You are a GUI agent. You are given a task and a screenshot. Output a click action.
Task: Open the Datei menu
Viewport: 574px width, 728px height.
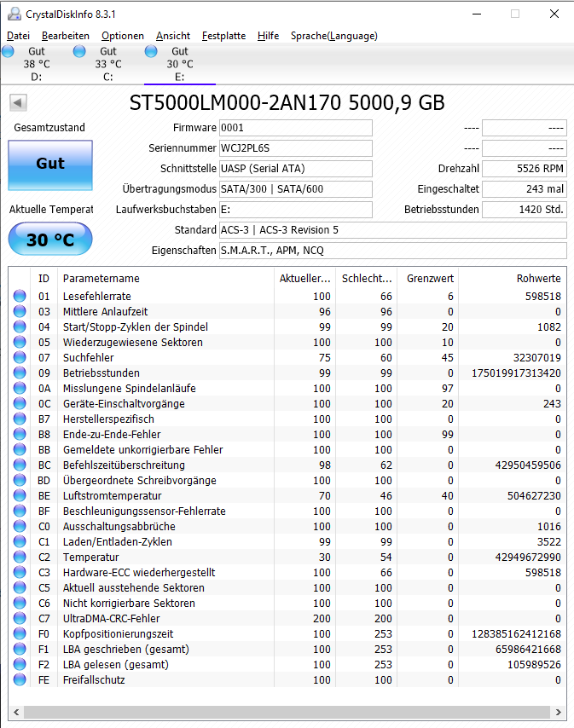(x=18, y=36)
